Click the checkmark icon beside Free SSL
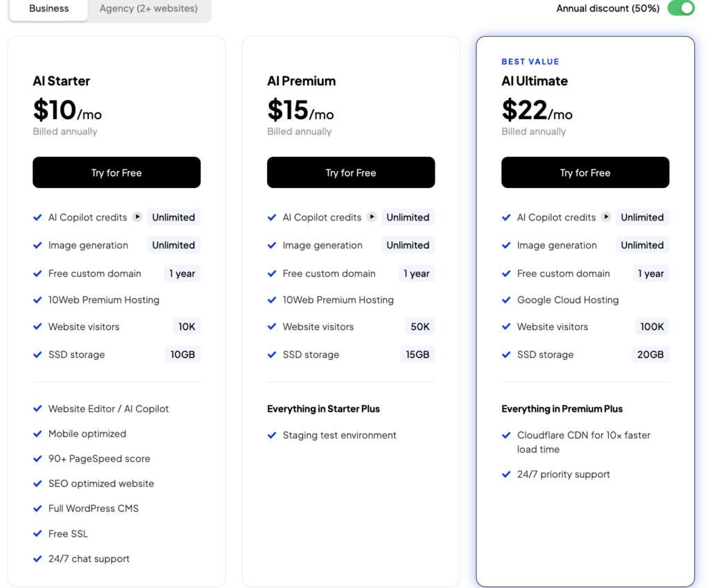 tap(38, 533)
